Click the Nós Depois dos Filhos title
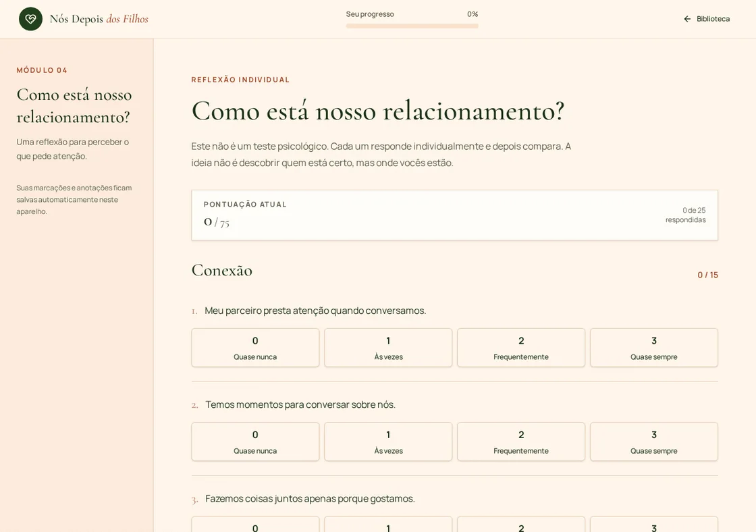This screenshot has height=532, width=756. [99, 19]
